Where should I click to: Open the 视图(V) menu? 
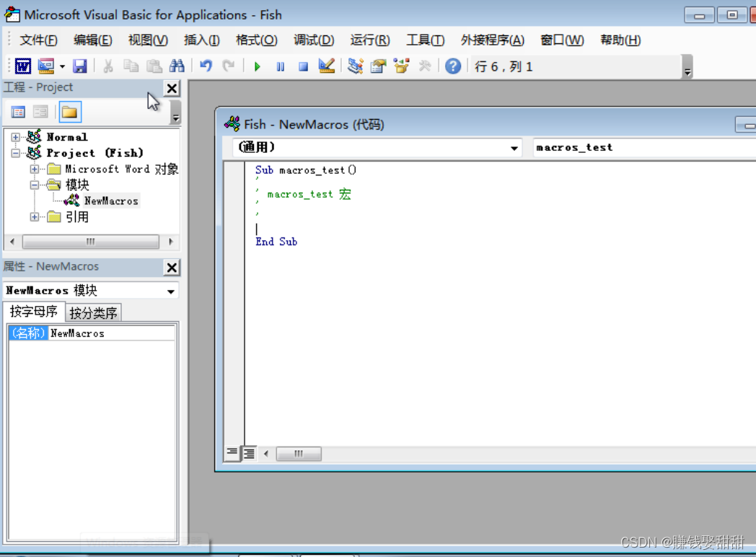[x=148, y=40]
